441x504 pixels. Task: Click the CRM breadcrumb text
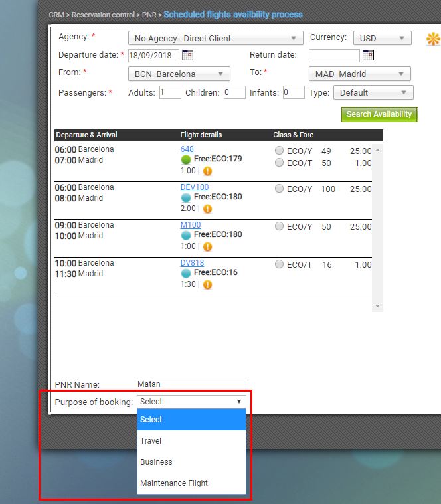[56, 15]
